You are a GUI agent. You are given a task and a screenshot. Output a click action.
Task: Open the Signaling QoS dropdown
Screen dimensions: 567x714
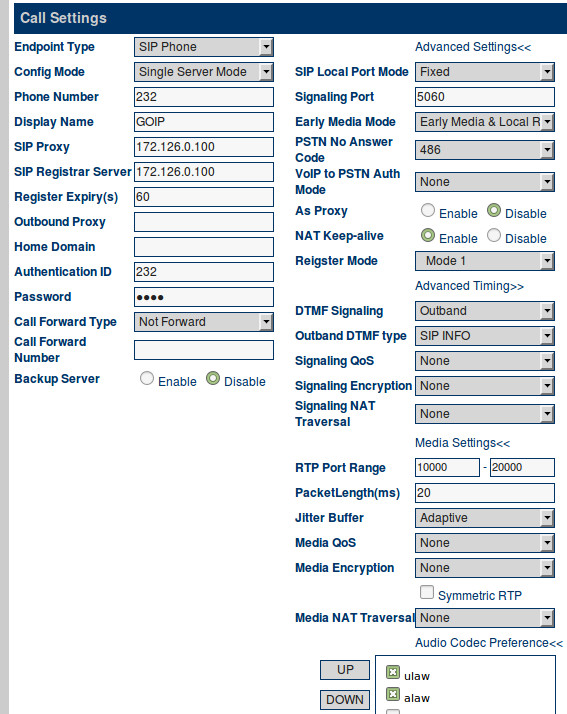[485, 361]
